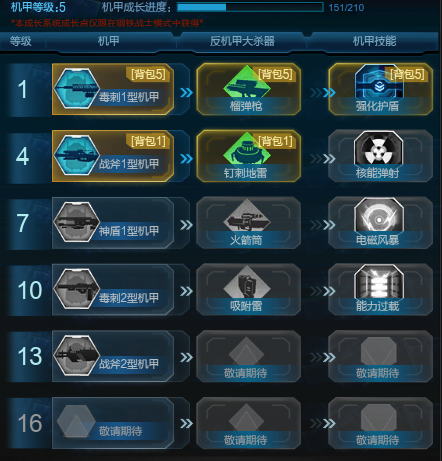Click the mech growth progress bar
The height and width of the screenshot is (461, 442).
click(250, 7)
